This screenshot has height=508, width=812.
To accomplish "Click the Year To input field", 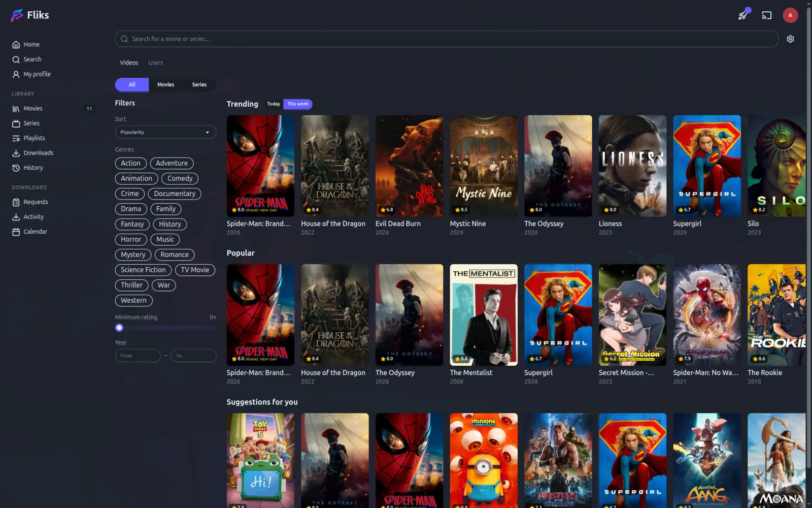I will point(193,356).
